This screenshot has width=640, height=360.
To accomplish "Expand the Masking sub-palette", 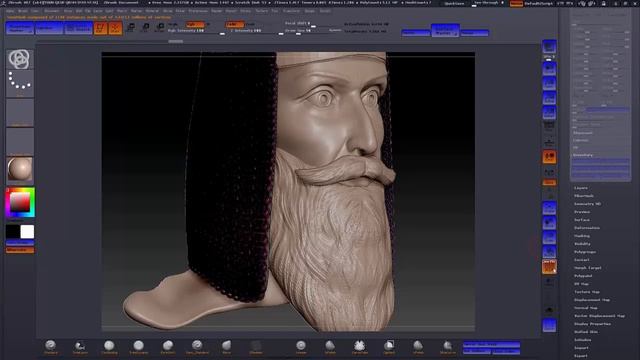I will point(582,236).
